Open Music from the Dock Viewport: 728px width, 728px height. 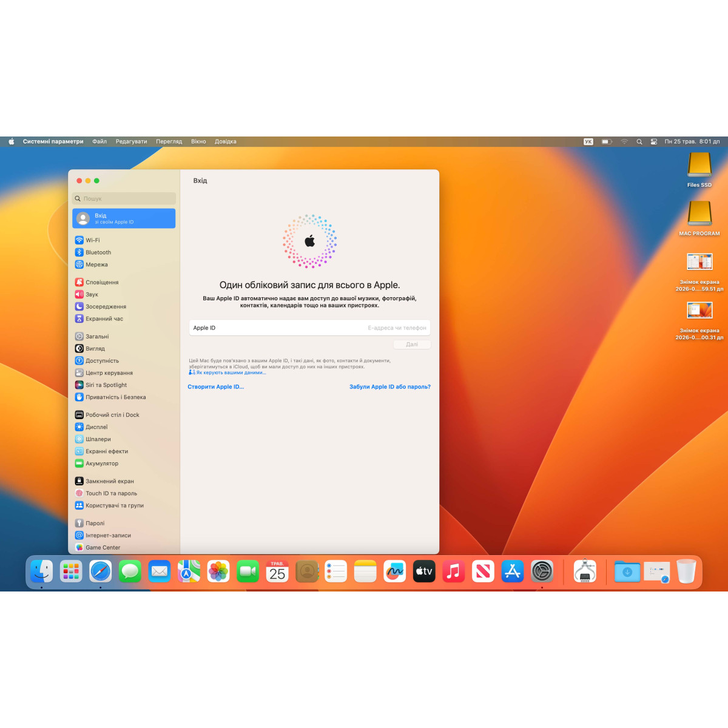coord(454,571)
